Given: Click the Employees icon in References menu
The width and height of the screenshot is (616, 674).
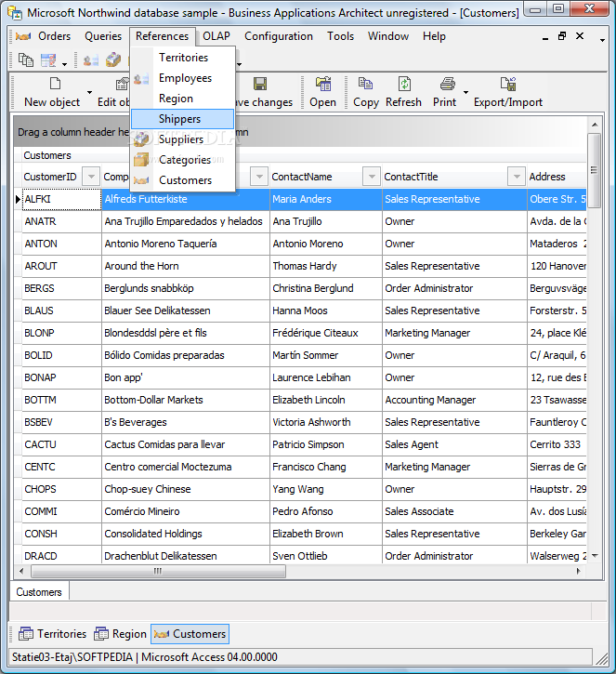Looking at the screenshot, I should [x=141, y=78].
